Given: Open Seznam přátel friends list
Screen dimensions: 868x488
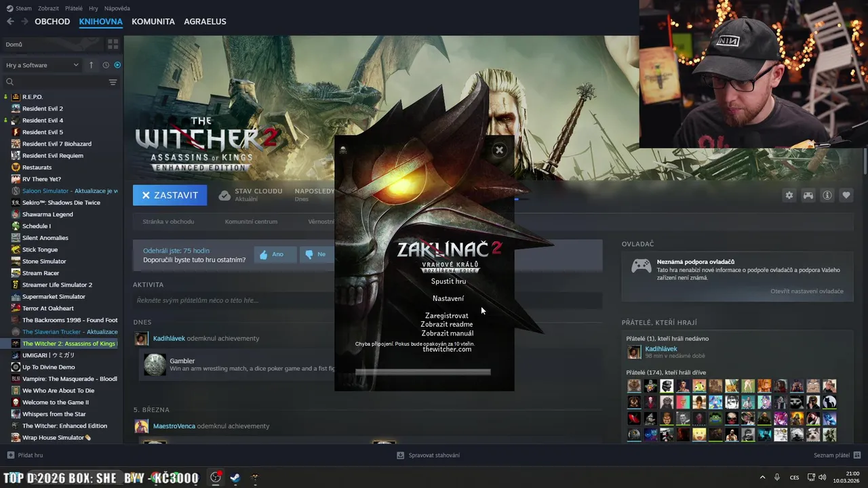Looking at the screenshot, I should (831, 455).
